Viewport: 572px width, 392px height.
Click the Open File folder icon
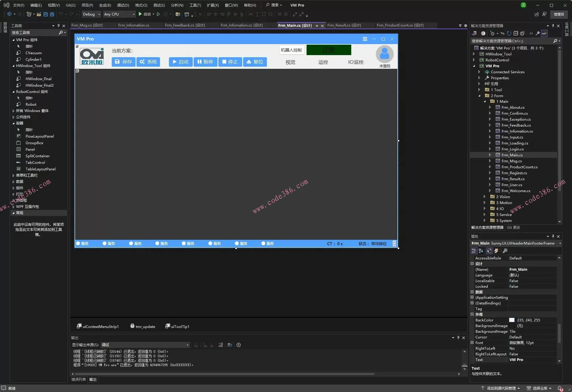pyautogui.click(x=39, y=14)
